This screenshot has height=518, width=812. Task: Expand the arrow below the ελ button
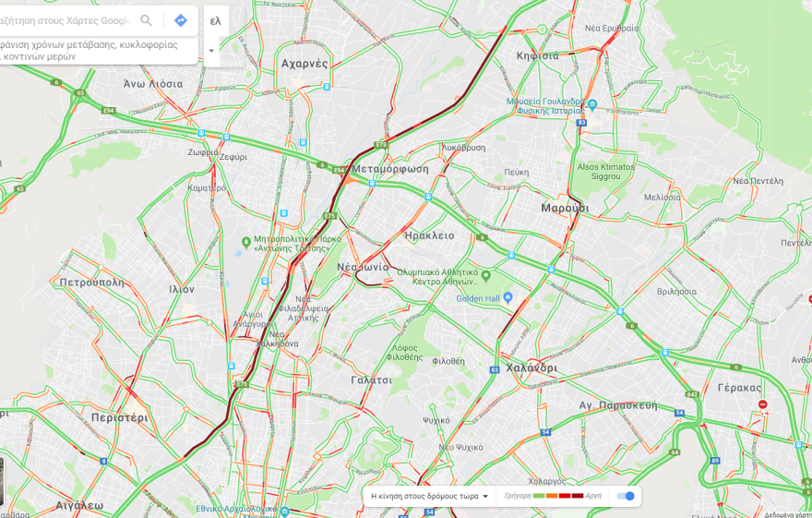click(211, 51)
